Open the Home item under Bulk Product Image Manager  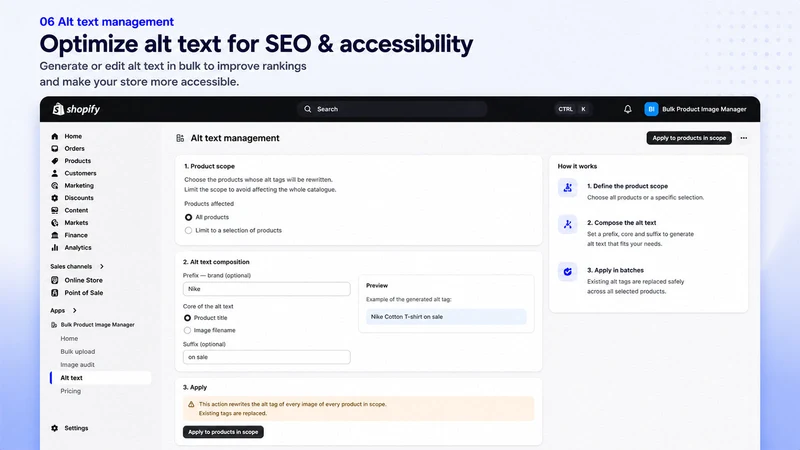coord(69,339)
